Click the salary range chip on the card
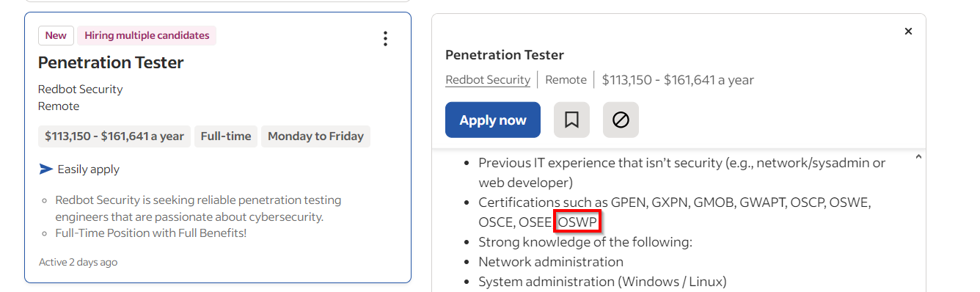The height and width of the screenshot is (292, 980). (x=114, y=136)
